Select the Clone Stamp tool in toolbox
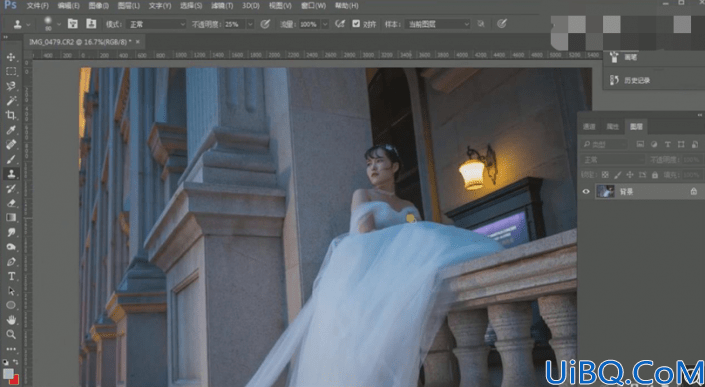705x387 pixels. [11, 173]
